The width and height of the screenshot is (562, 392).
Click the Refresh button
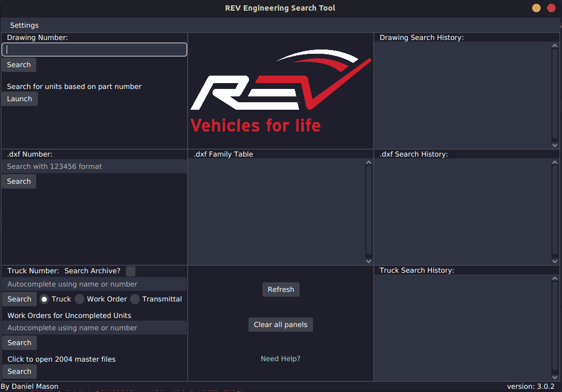click(x=281, y=290)
